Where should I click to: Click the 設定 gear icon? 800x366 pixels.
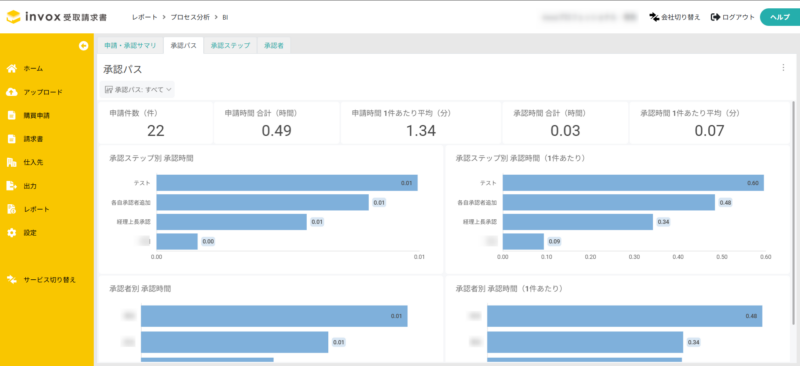(x=12, y=233)
